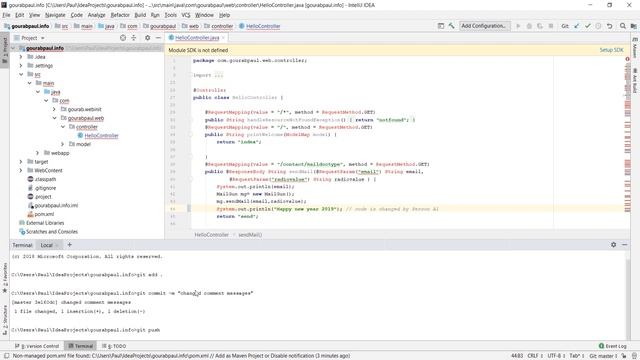Click the Git Show History clock icon

point(598,26)
